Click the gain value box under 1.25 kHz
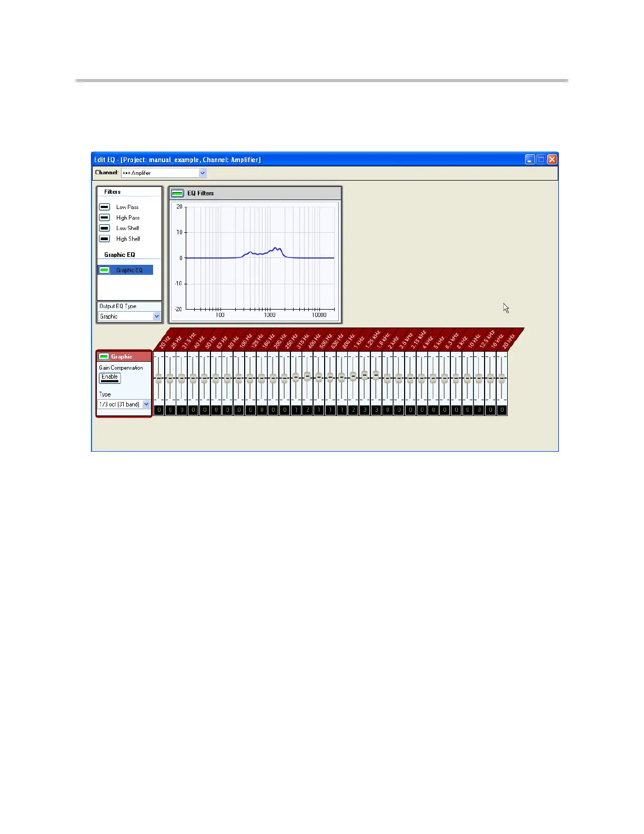The height and width of the screenshot is (834, 644). point(365,410)
